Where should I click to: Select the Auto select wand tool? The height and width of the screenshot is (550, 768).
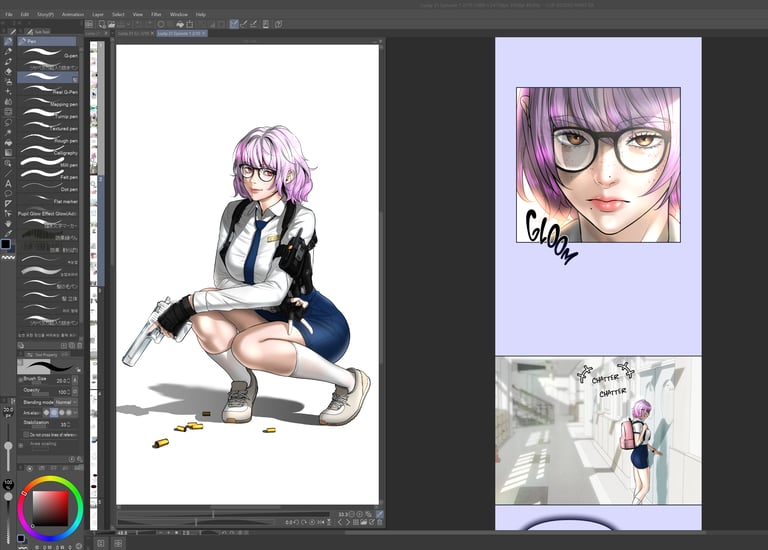(8, 132)
